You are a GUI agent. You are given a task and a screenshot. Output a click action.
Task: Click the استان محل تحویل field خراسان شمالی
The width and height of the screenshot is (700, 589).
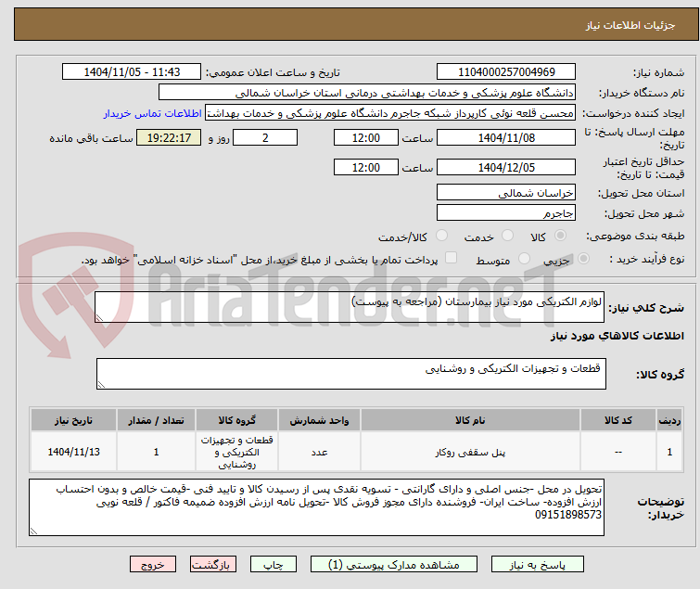(506, 192)
